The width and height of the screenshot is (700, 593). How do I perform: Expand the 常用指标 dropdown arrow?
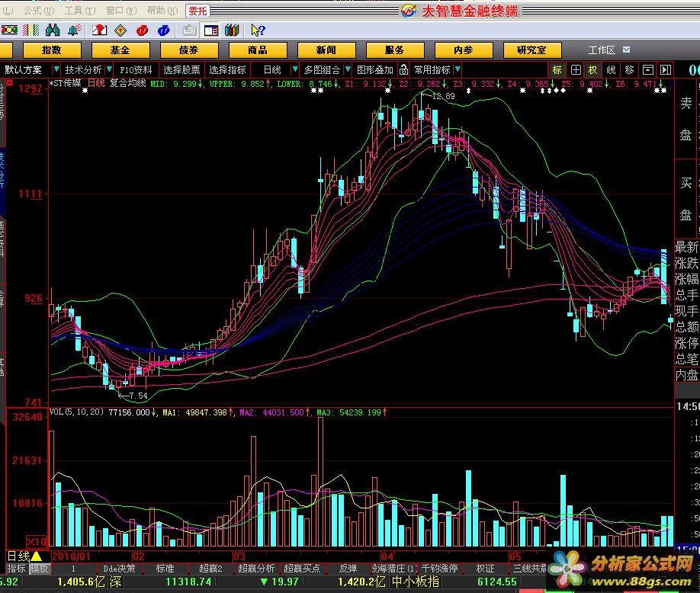(x=458, y=69)
